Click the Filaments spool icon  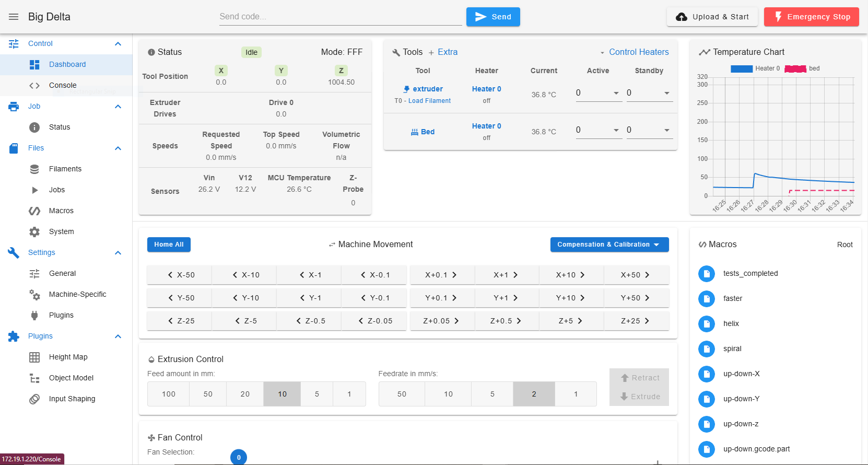[34, 169]
